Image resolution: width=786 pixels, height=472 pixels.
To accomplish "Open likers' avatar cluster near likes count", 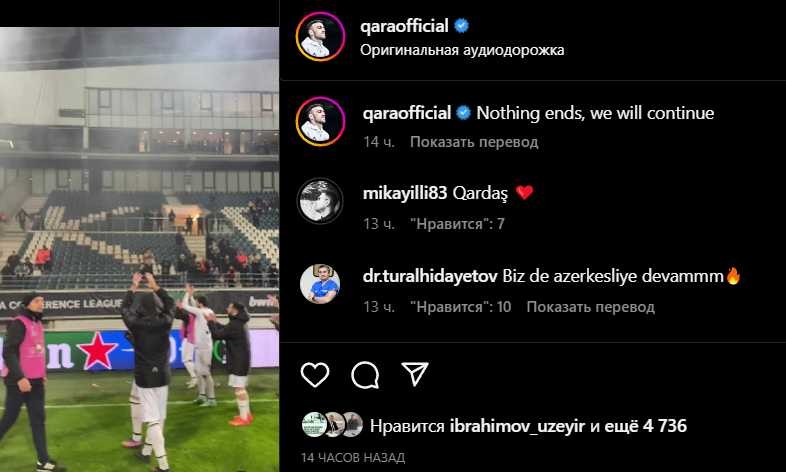I will pos(332,425).
